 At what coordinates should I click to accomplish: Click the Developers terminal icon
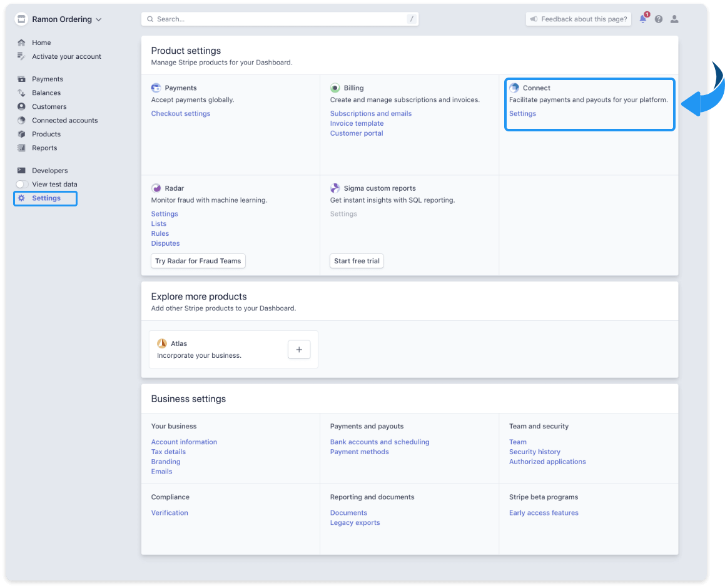[x=21, y=171]
